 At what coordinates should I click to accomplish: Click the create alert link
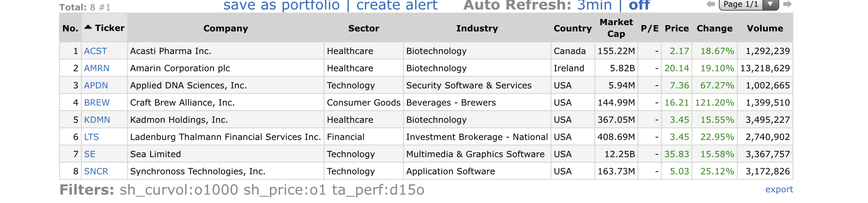coord(397,5)
